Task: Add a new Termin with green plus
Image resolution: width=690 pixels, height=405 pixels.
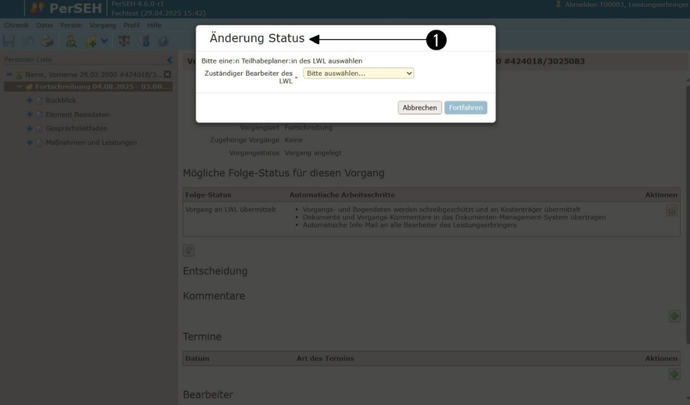Action: (x=674, y=374)
